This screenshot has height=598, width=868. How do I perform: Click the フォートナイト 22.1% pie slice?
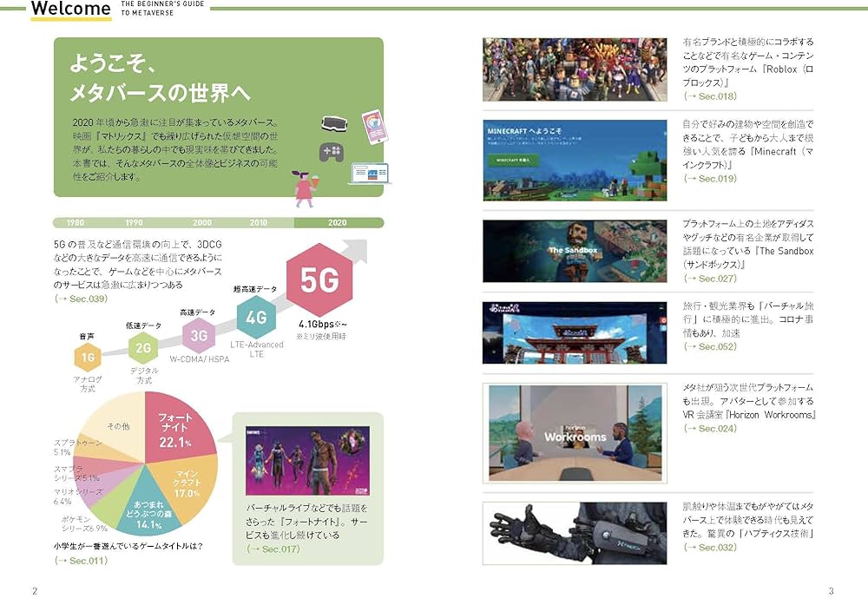click(x=178, y=429)
